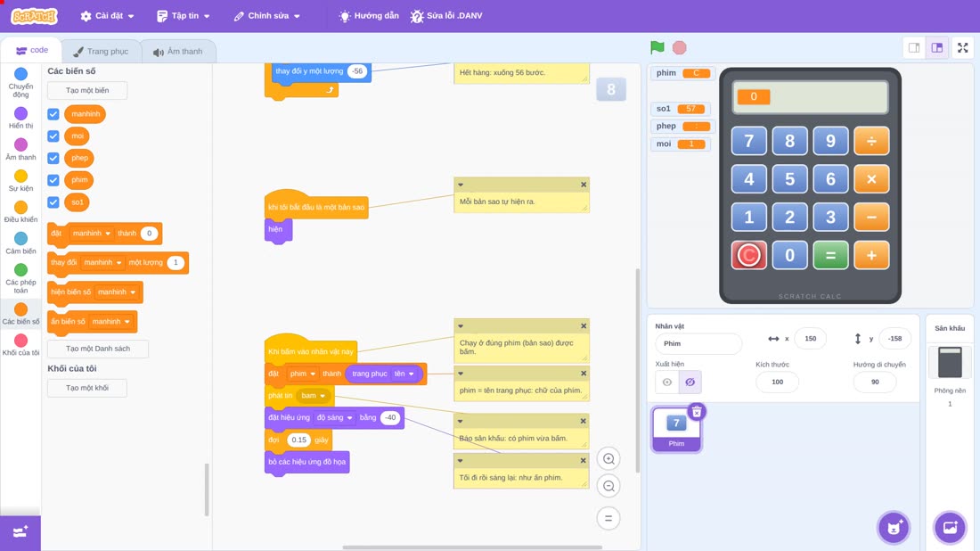Expand variable dropdown in đặt manhinh block
980x551 pixels.
point(91,234)
